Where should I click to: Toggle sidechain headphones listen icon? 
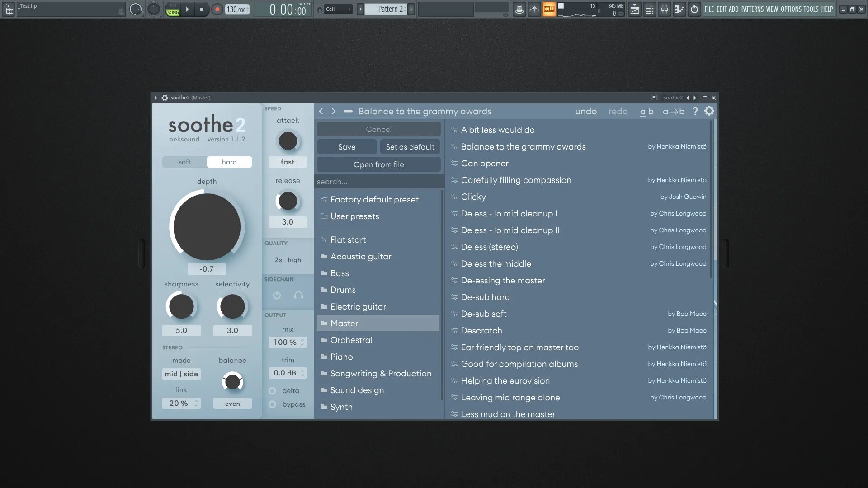coord(298,295)
